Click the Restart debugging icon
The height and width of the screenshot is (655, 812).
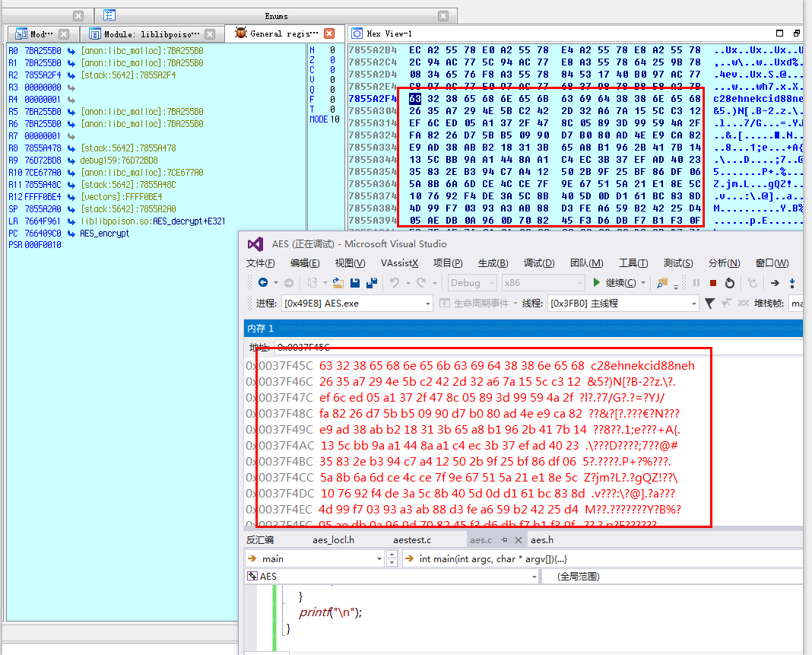(729, 283)
